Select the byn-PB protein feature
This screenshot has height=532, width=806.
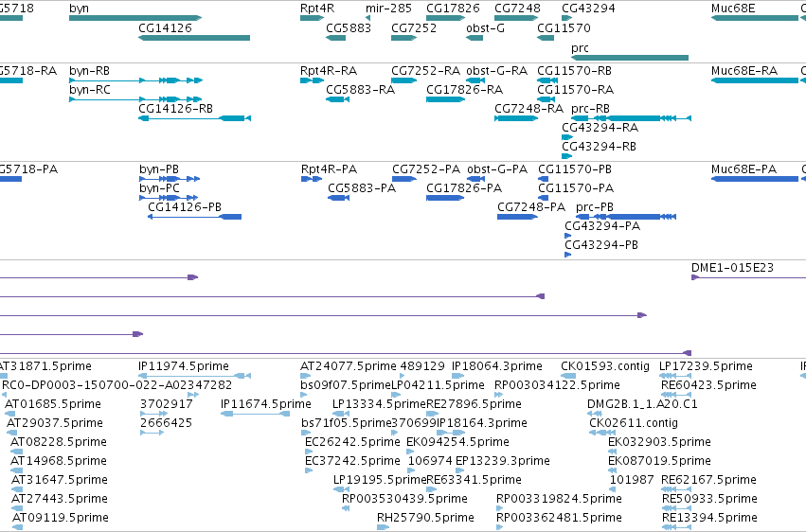170,179
